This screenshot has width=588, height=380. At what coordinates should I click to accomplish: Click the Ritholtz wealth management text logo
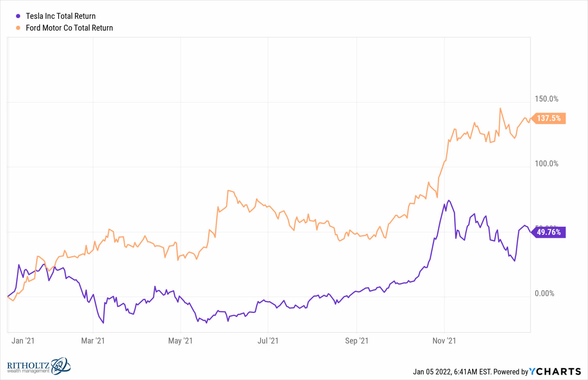[x=28, y=367]
